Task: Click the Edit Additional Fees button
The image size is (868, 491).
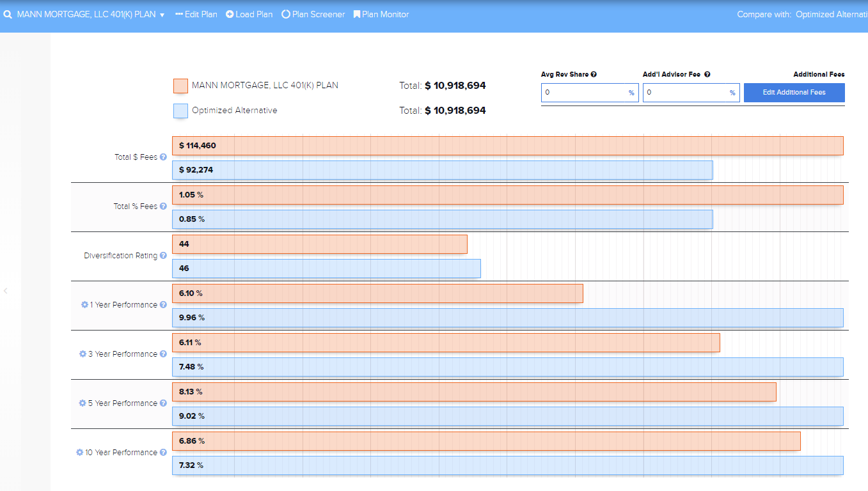Action: tap(794, 93)
